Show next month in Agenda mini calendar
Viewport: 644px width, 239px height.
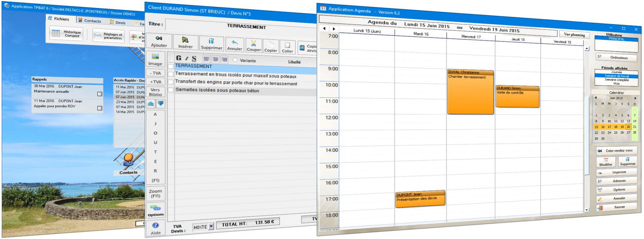pos(635,98)
